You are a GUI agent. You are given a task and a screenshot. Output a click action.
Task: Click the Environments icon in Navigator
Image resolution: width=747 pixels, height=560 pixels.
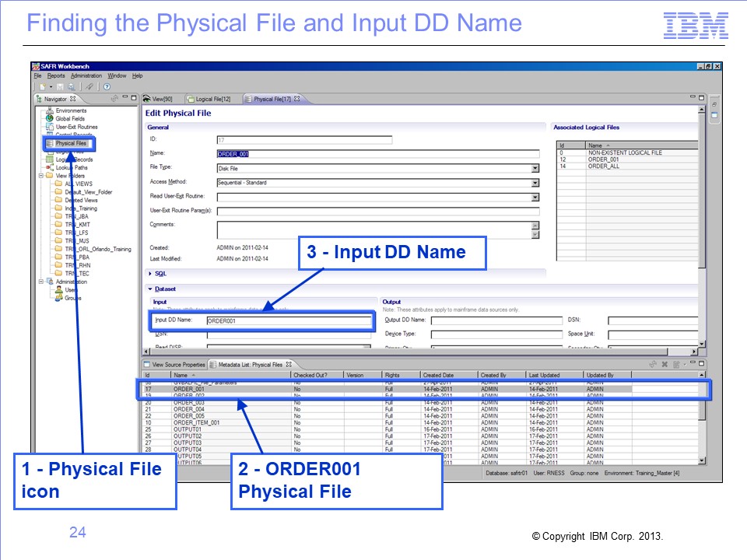pos(50,110)
